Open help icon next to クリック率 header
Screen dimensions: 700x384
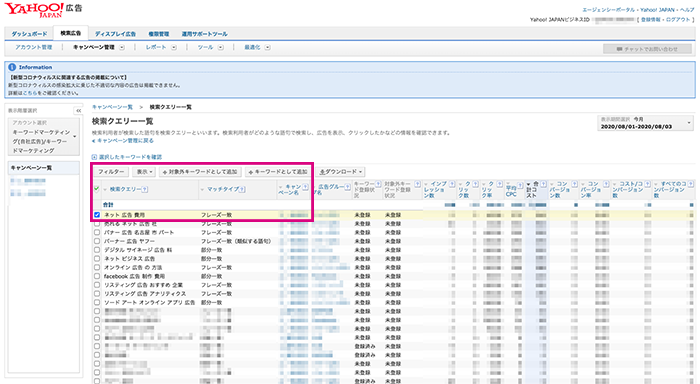click(499, 184)
